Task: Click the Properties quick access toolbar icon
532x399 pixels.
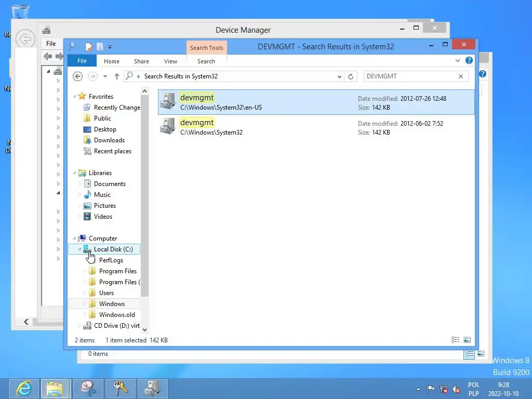Action: [x=88, y=46]
